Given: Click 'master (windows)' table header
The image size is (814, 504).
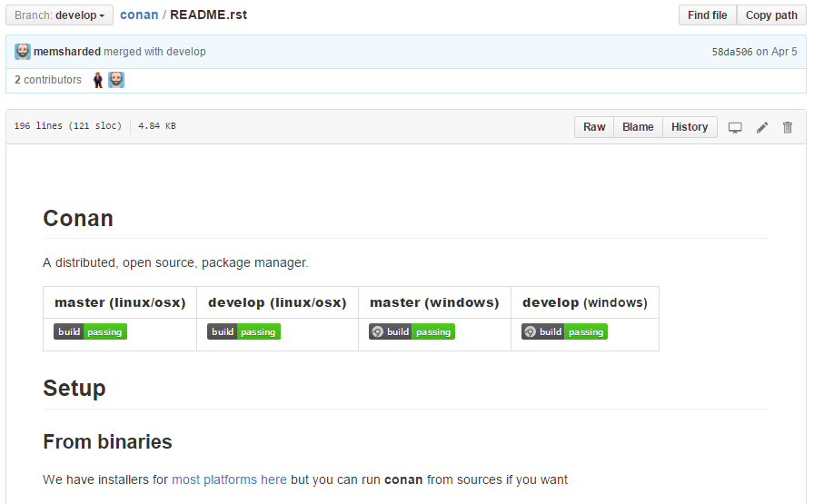Looking at the screenshot, I should click(434, 302).
